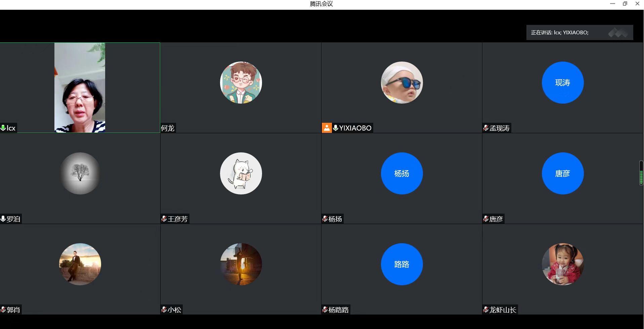Viewport: 644px width, 329px height.
Task: Click the microphone icon next to YIXIAOBO
Action: tap(335, 128)
